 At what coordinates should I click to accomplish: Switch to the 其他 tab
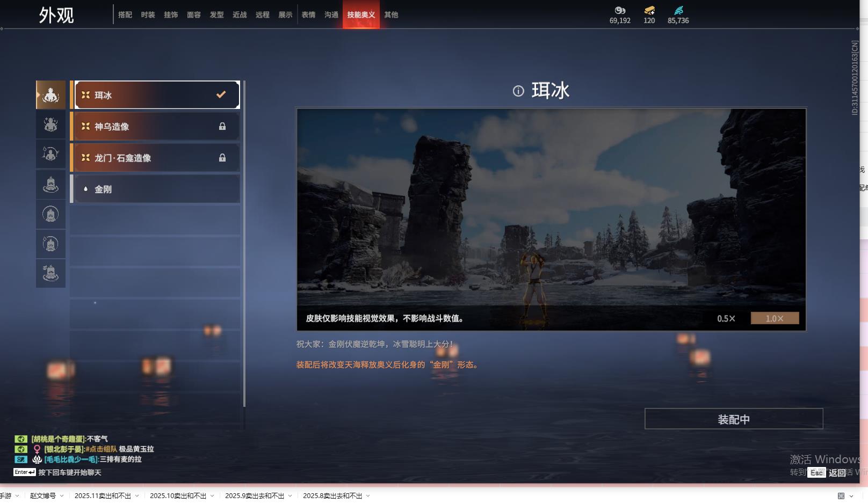coord(391,15)
